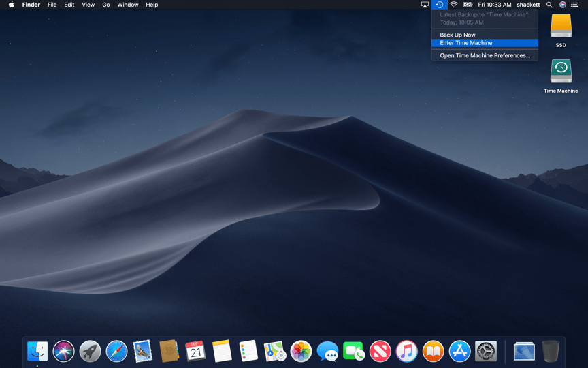Open the Finder menu in menu bar
The width and height of the screenshot is (588, 368).
[x=31, y=5]
